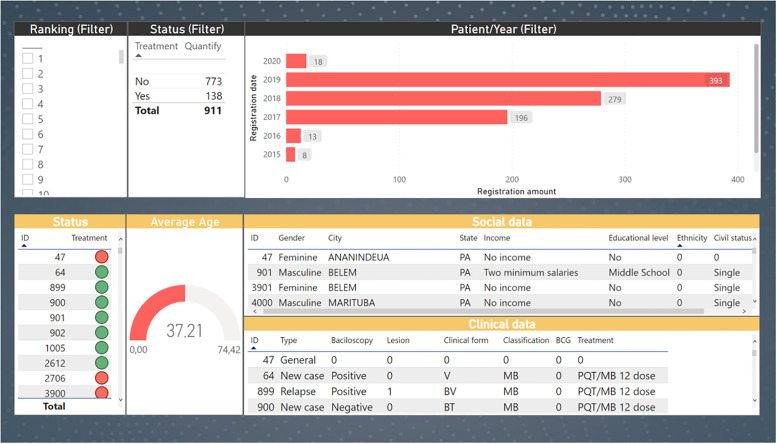Select the red status indicator for ID 2706
Screen dimensions: 777x444
coord(101,377)
